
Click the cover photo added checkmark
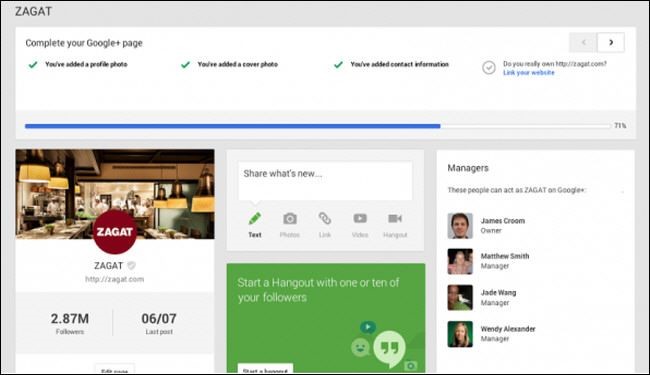[185, 65]
